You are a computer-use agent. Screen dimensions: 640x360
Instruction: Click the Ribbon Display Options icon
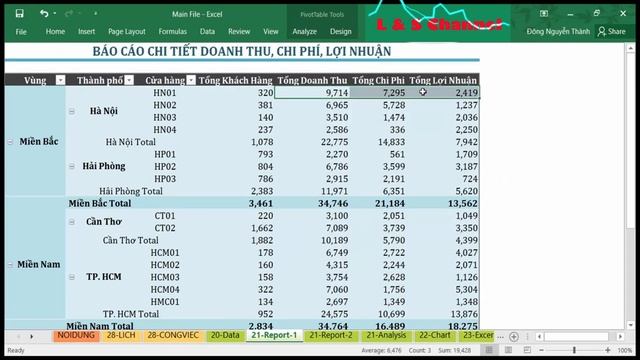[x=544, y=14]
